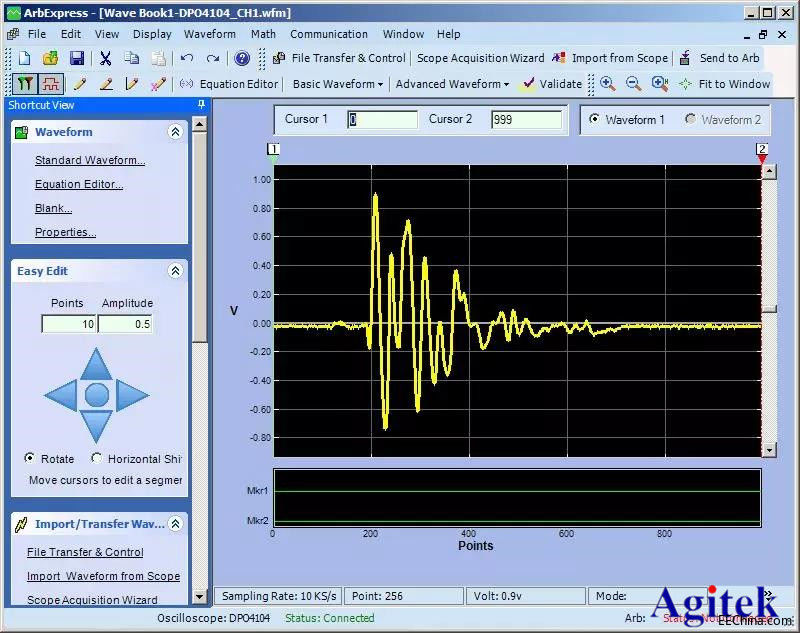Choose the Rotate radio option

(x=30, y=458)
